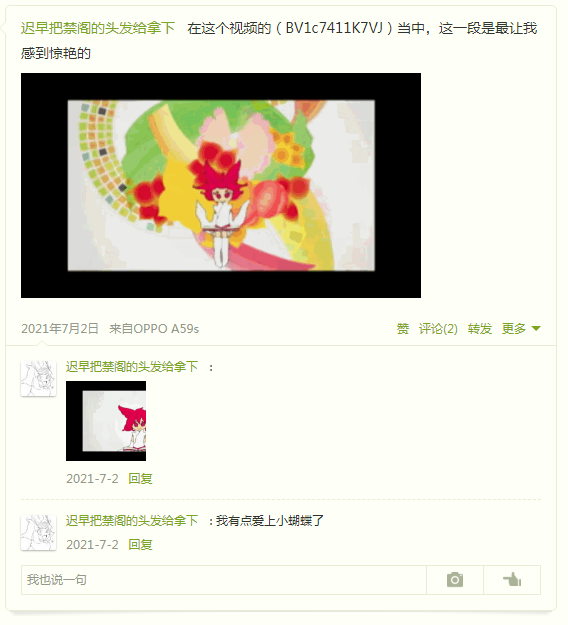Viewport: 568px width, 625px height.
Task: Click 赞 to like the post
Action: click(403, 329)
